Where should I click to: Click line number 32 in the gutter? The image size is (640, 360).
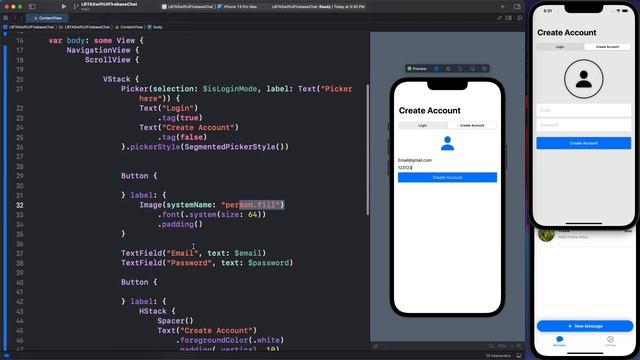(x=20, y=205)
